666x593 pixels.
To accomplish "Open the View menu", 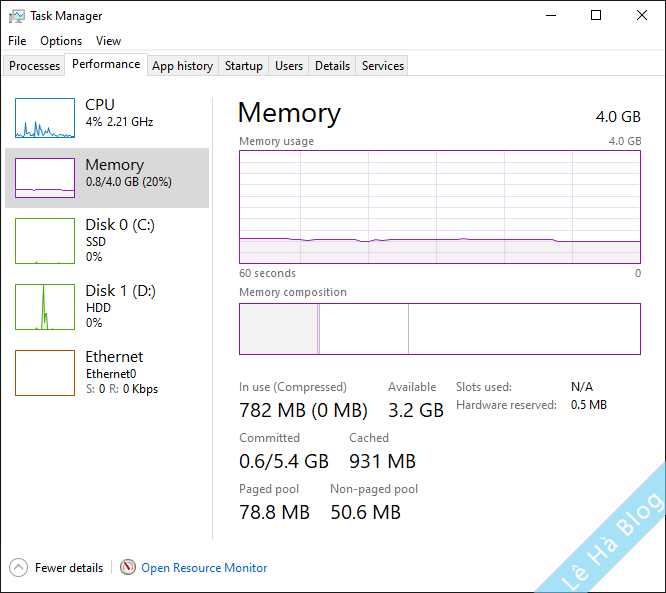I will coord(108,41).
